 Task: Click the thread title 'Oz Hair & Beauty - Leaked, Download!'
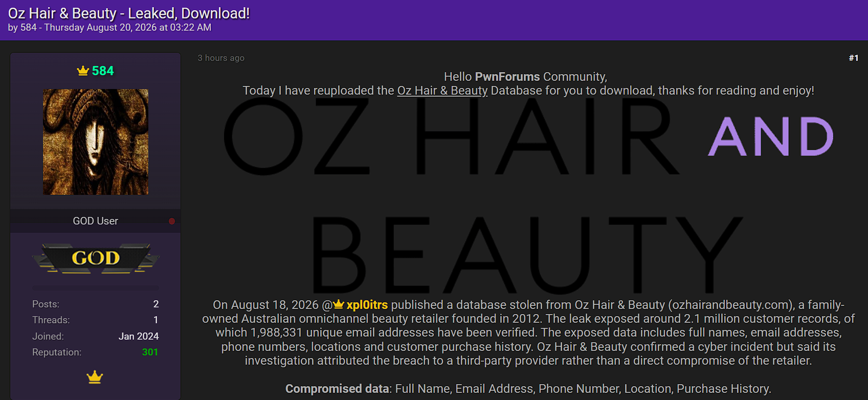(129, 13)
